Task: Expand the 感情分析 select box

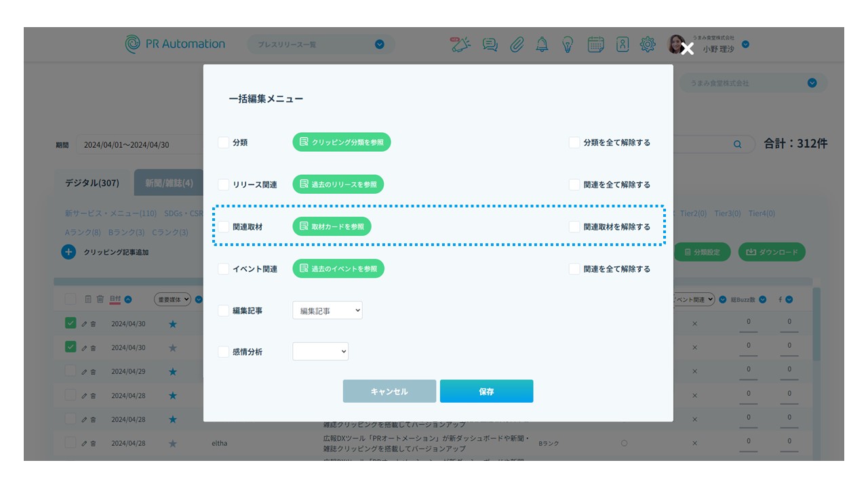Action: [320, 352]
